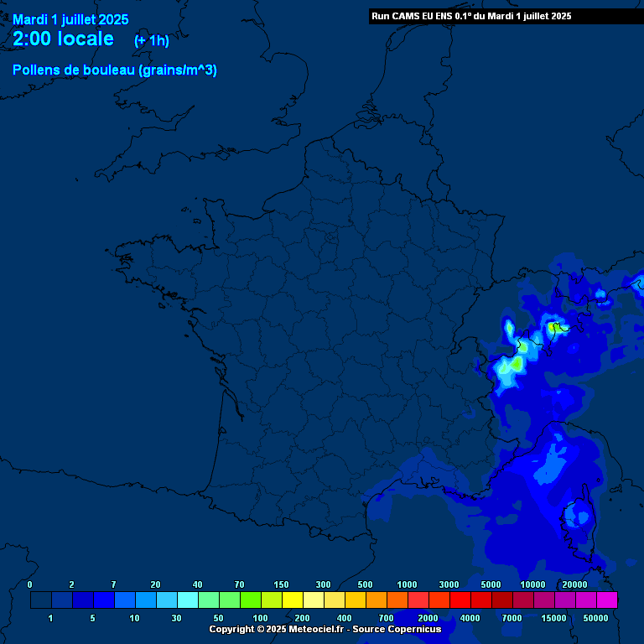The image size is (644, 644).
Task: Select legend swatch between 400 and 500
Action: click(356, 600)
